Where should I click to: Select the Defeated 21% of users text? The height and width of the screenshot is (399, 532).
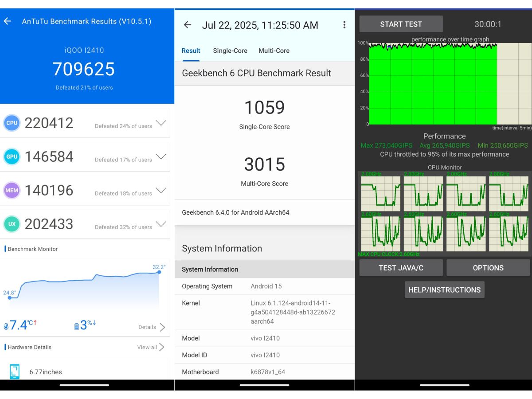(x=84, y=87)
